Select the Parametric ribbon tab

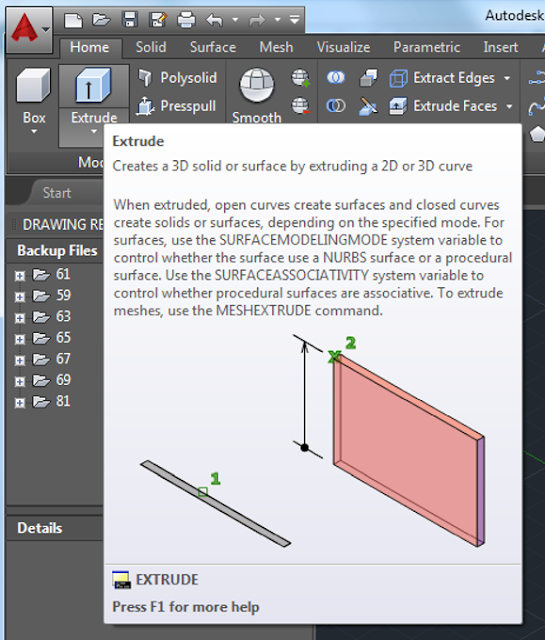click(x=426, y=47)
